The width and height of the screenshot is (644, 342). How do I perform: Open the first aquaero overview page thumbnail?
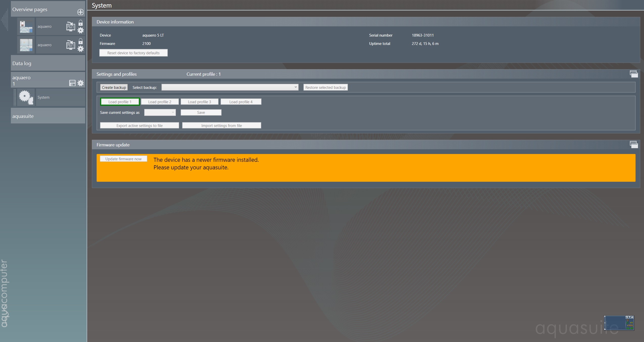[26, 27]
